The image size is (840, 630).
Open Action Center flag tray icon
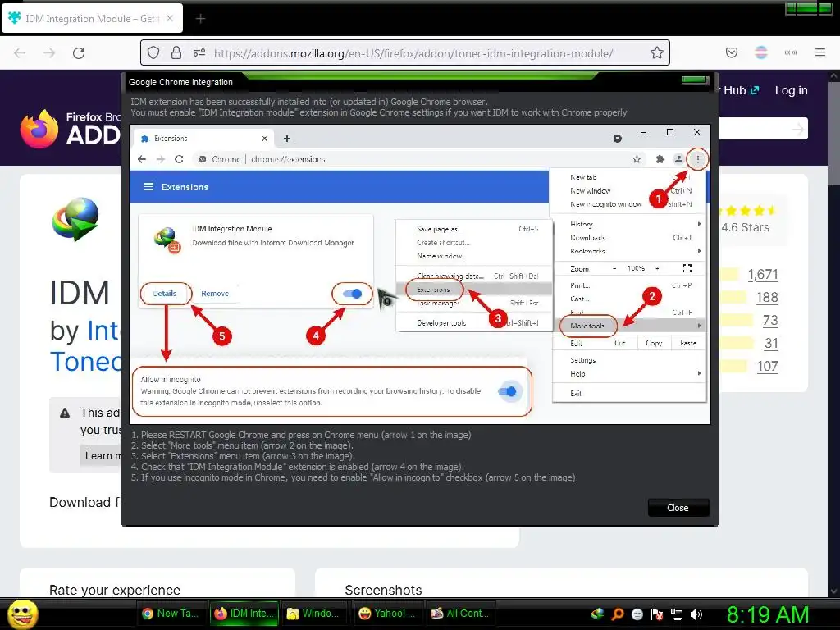(x=657, y=614)
